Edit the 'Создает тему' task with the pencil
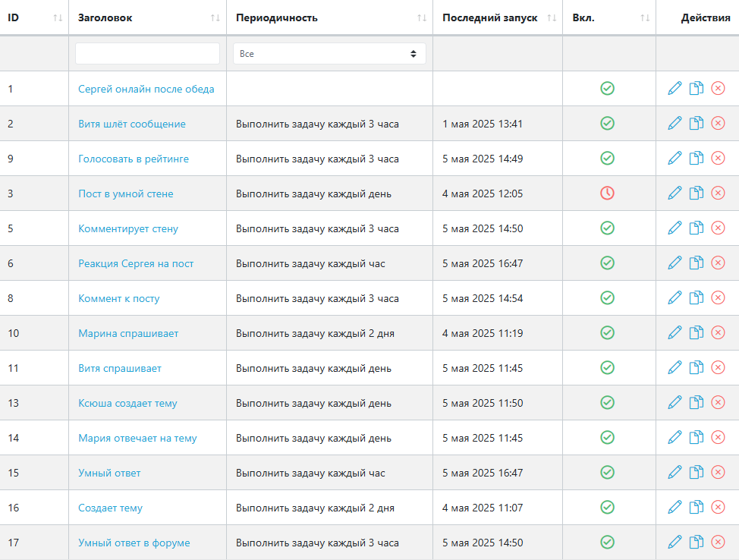The height and width of the screenshot is (560, 739). 675,507
